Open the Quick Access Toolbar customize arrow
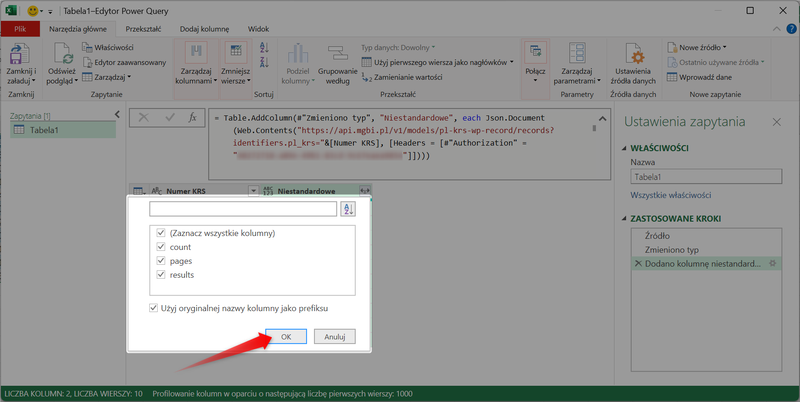Image resolution: width=800 pixels, height=402 pixels. (50, 11)
